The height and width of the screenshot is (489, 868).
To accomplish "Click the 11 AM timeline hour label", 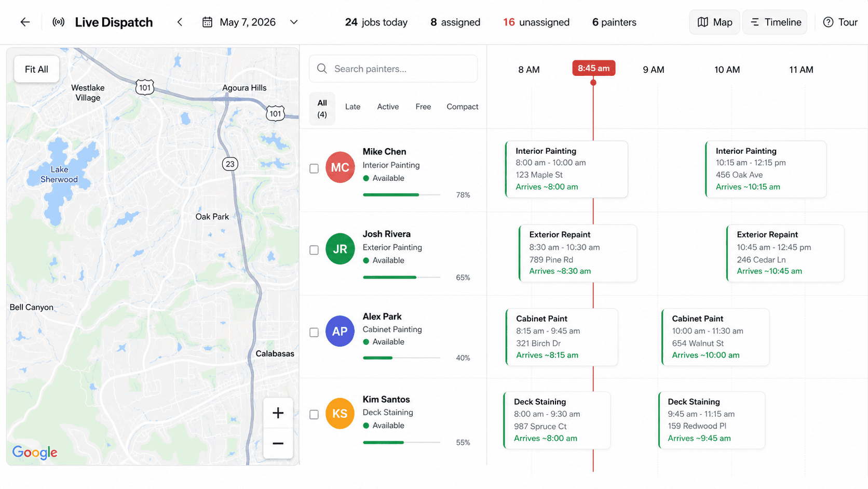I will point(801,69).
